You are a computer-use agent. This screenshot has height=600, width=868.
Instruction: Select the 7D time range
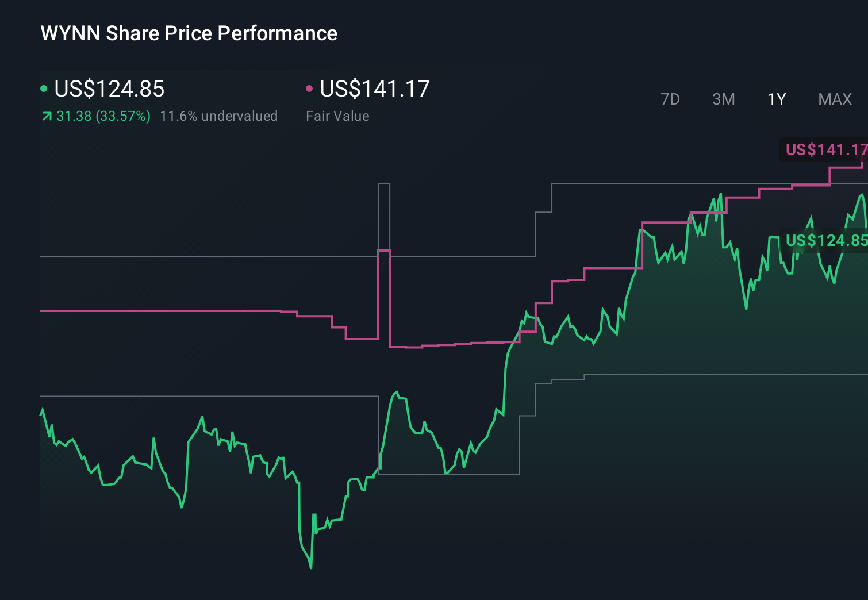coord(670,99)
